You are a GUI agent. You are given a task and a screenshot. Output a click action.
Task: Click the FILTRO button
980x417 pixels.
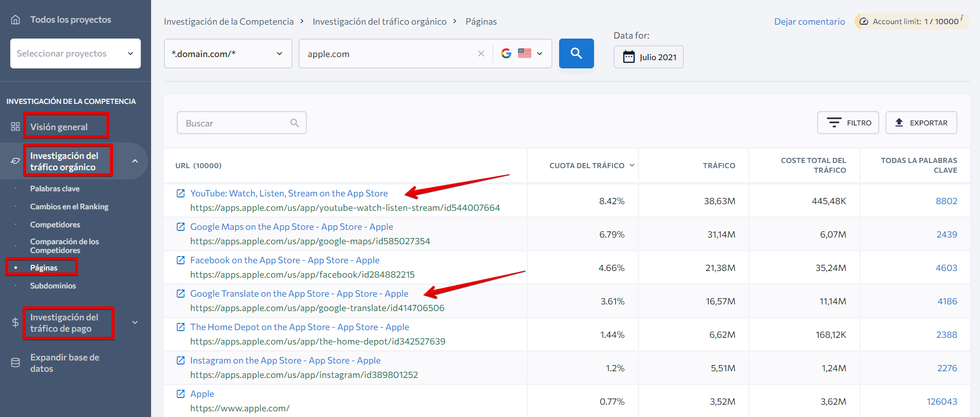pos(848,122)
